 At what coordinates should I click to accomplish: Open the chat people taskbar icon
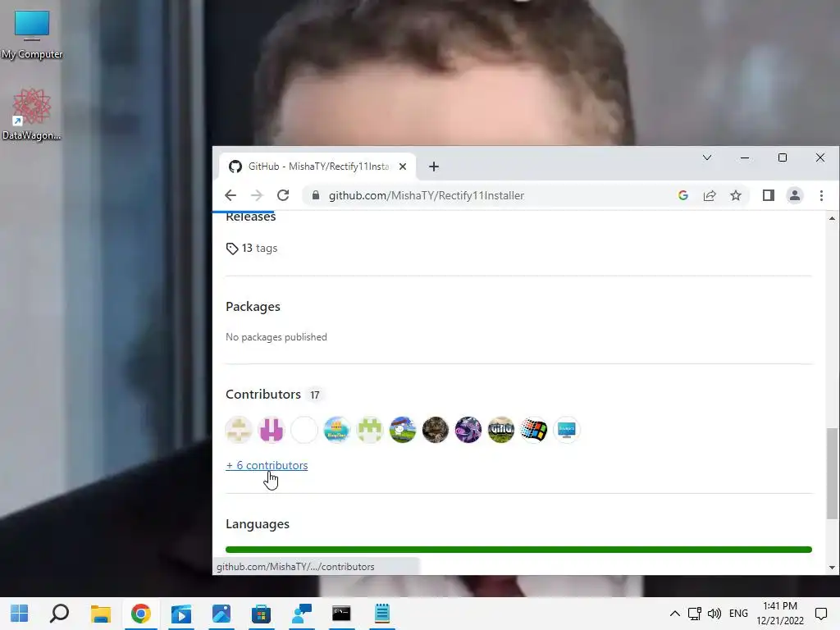click(x=302, y=614)
